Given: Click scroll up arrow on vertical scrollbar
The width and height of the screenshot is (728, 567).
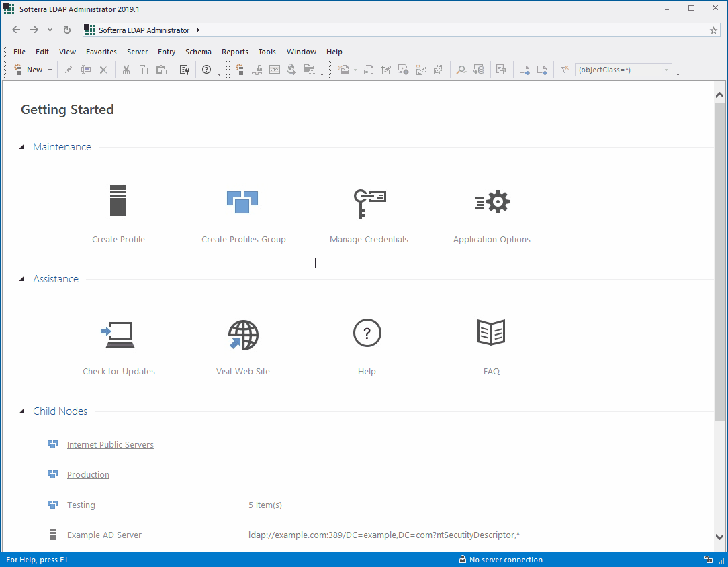Looking at the screenshot, I should (x=719, y=95).
